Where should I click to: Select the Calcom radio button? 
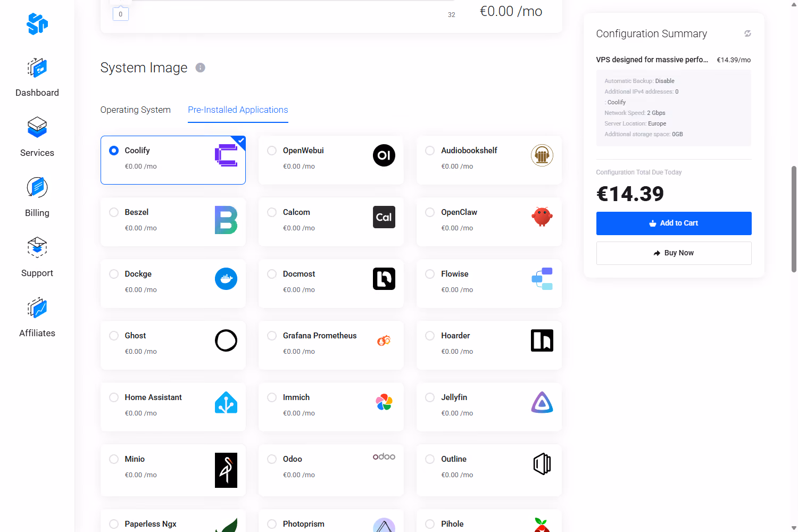(272, 212)
